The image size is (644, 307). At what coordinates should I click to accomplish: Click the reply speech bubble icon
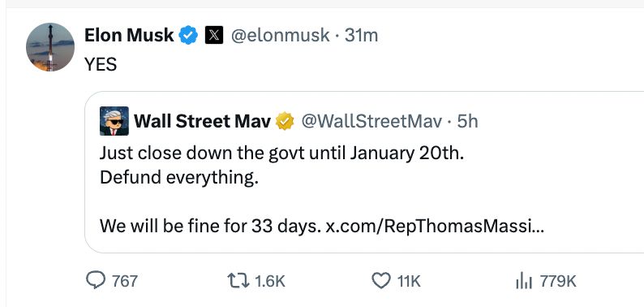pos(96,280)
